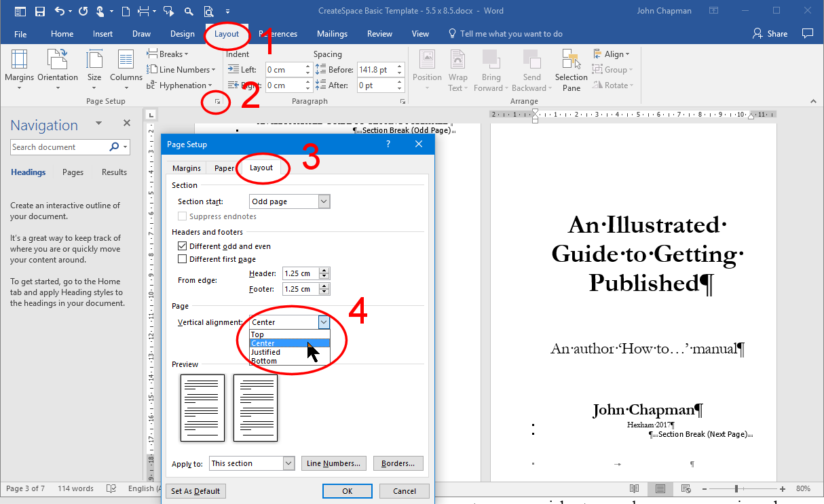Select the Orientation tool in the ribbon

click(x=58, y=68)
